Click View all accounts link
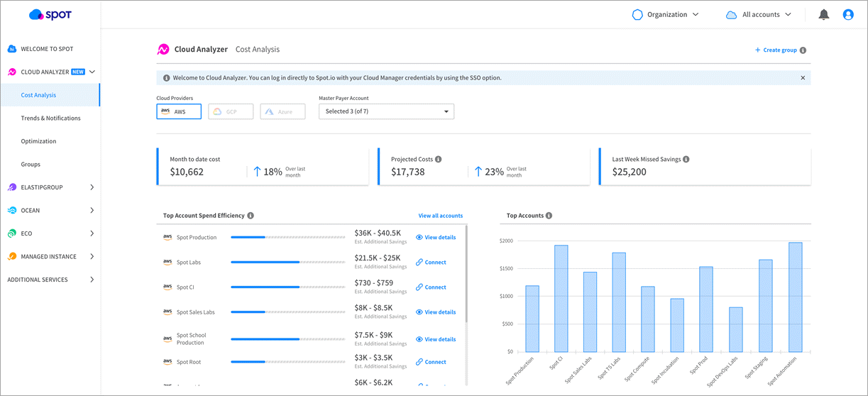868x396 pixels. [440, 216]
